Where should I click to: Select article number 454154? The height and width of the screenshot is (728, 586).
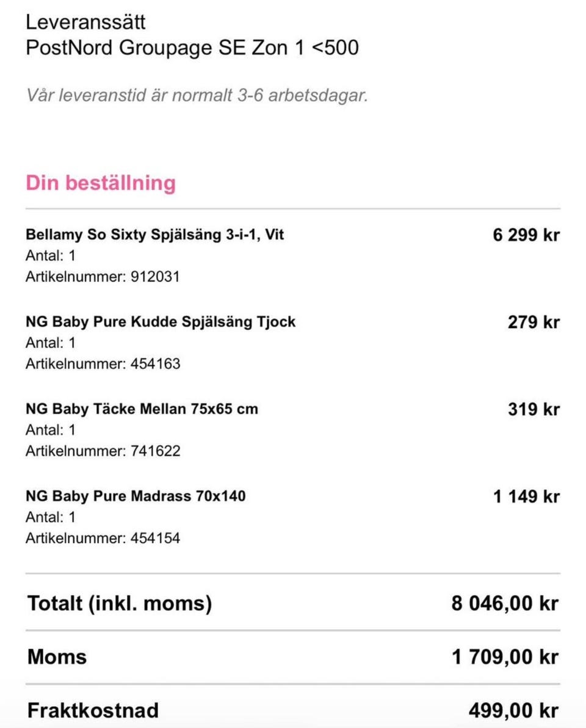click(x=155, y=539)
